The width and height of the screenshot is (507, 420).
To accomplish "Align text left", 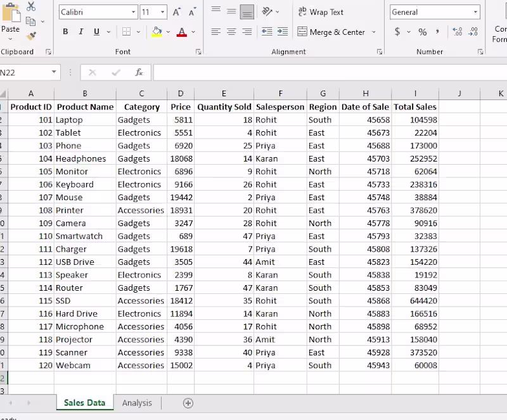I will pos(216,32).
